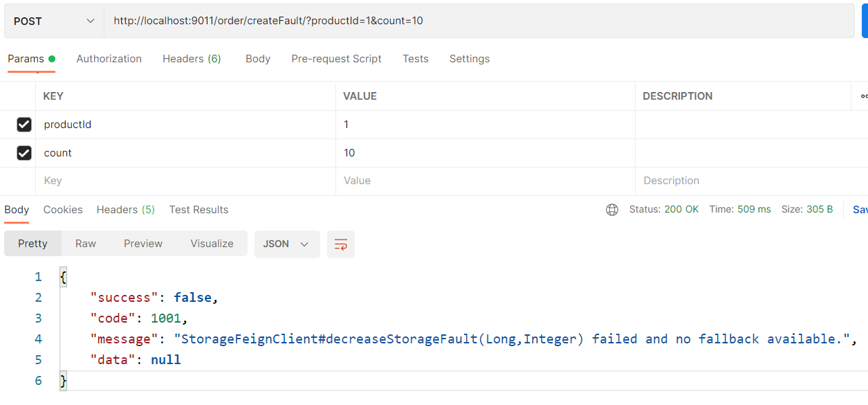Click the column options ellipsis icon

[864, 96]
